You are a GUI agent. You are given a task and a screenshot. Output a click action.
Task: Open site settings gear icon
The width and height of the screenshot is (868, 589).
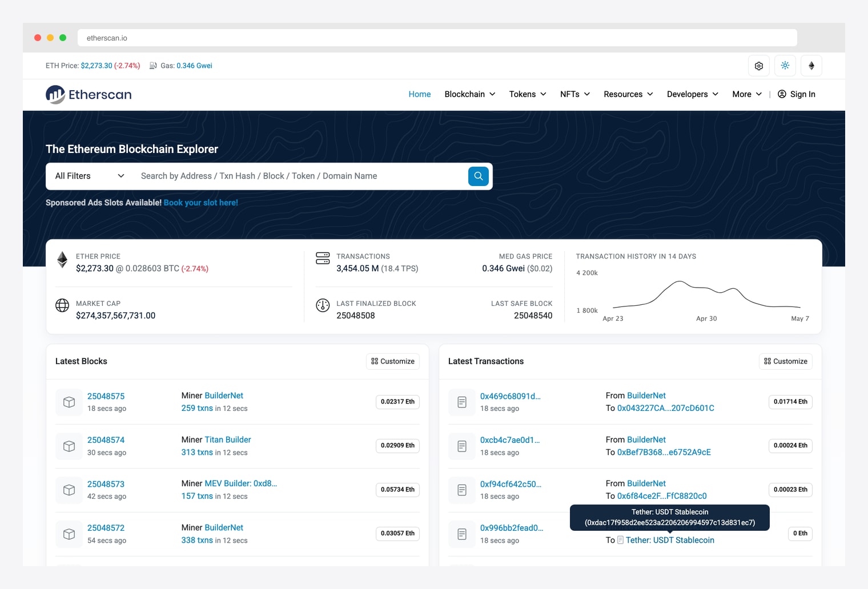click(x=759, y=66)
